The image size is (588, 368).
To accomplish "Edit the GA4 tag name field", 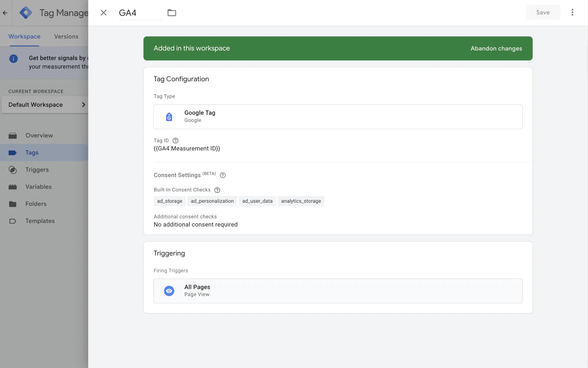I will coord(140,13).
